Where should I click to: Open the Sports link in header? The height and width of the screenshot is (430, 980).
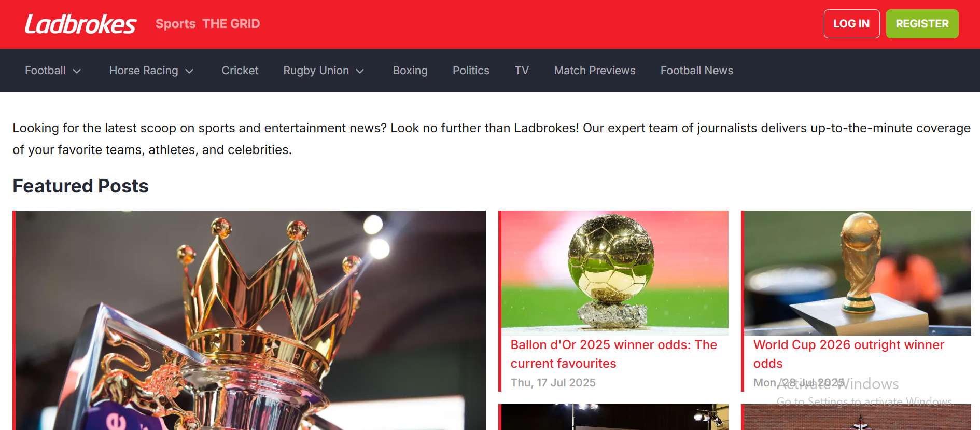pos(175,24)
